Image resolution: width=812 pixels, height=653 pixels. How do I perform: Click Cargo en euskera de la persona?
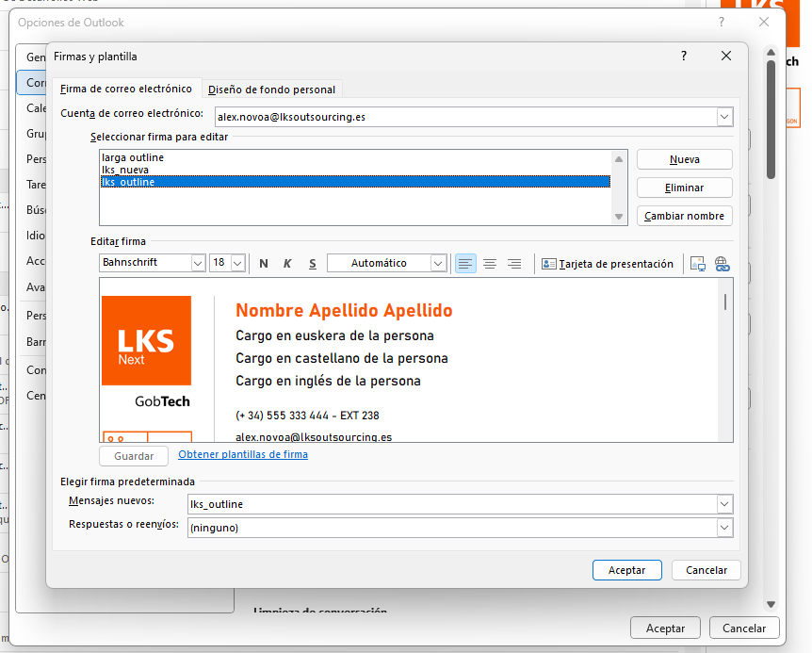click(x=334, y=335)
